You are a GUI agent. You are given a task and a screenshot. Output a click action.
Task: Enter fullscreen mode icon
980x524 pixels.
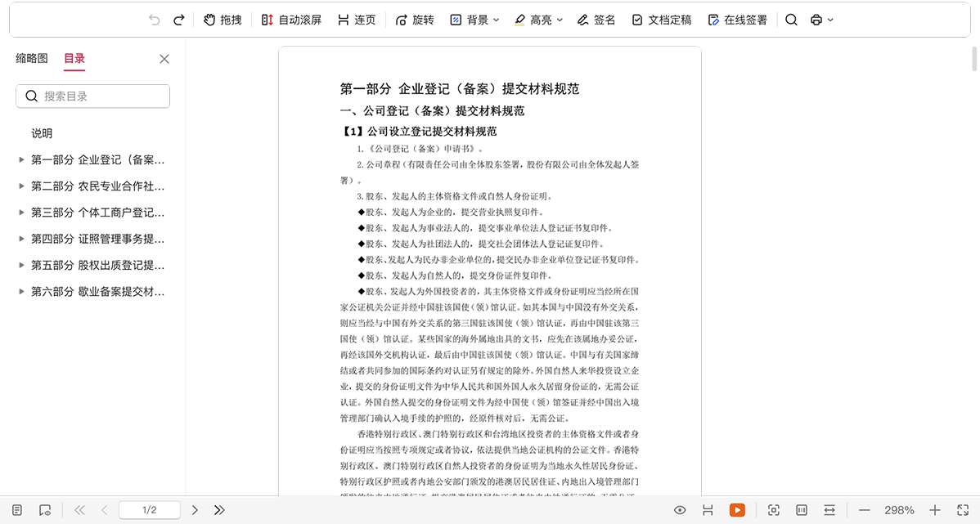[963, 510]
